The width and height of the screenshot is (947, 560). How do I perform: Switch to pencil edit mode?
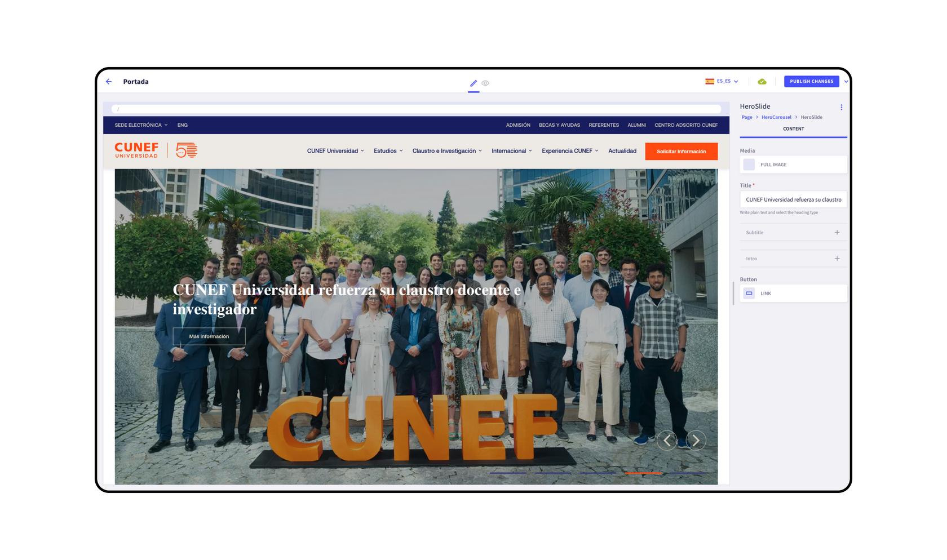tap(473, 83)
